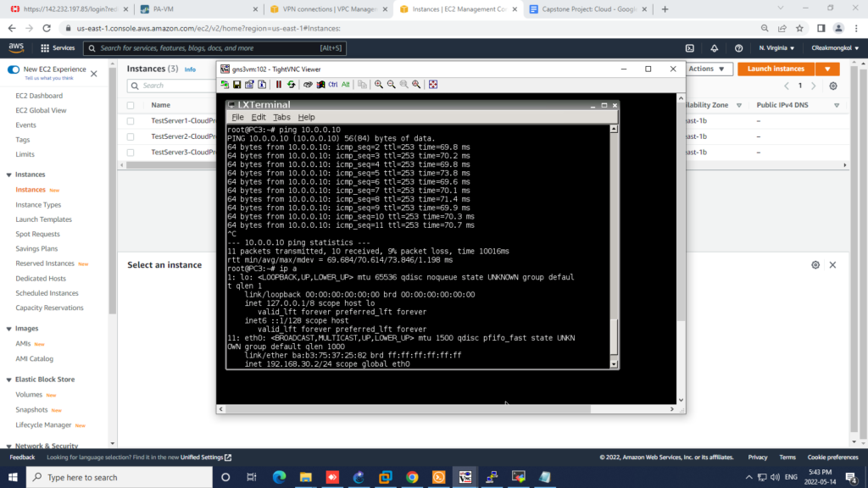Click the Launch instances button
Screen dimensions: 868x488
[776, 69]
